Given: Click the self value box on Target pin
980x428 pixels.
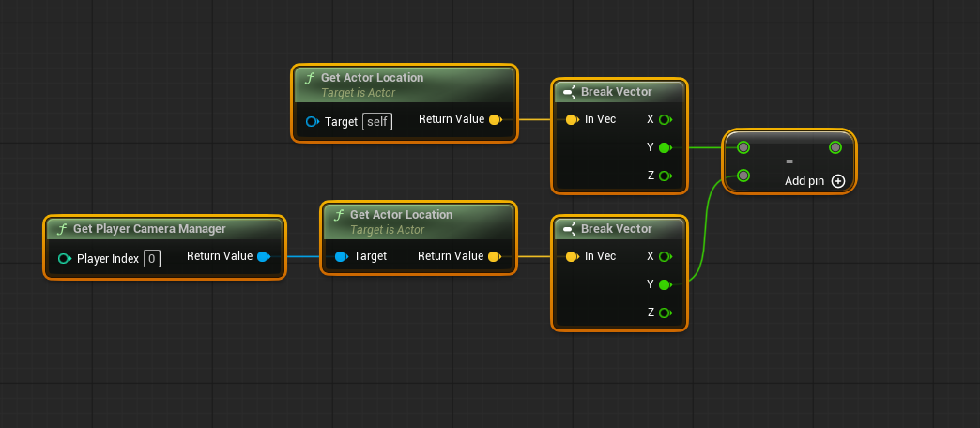Looking at the screenshot, I should pos(376,121).
